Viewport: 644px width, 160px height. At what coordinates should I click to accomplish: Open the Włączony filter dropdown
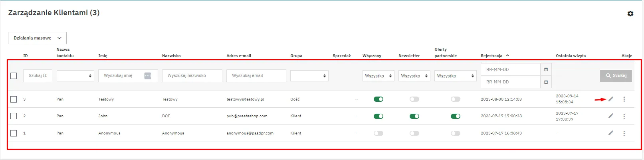[x=378, y=76]
